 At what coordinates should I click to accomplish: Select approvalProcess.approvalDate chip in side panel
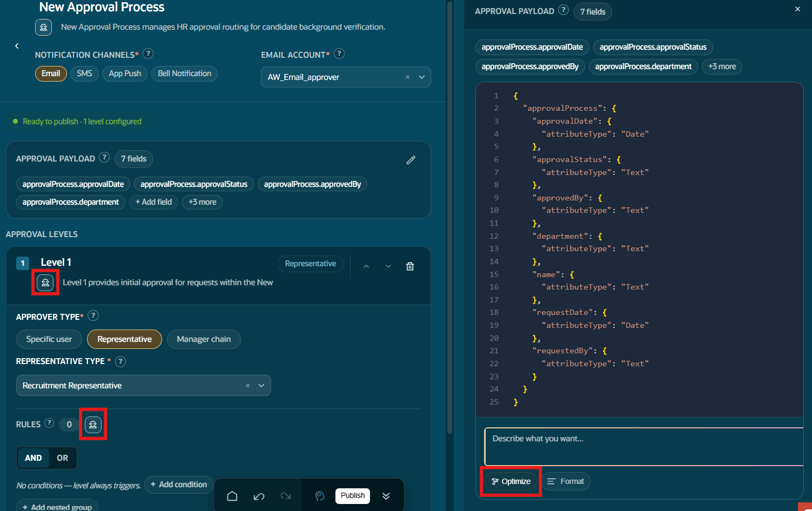532,47
